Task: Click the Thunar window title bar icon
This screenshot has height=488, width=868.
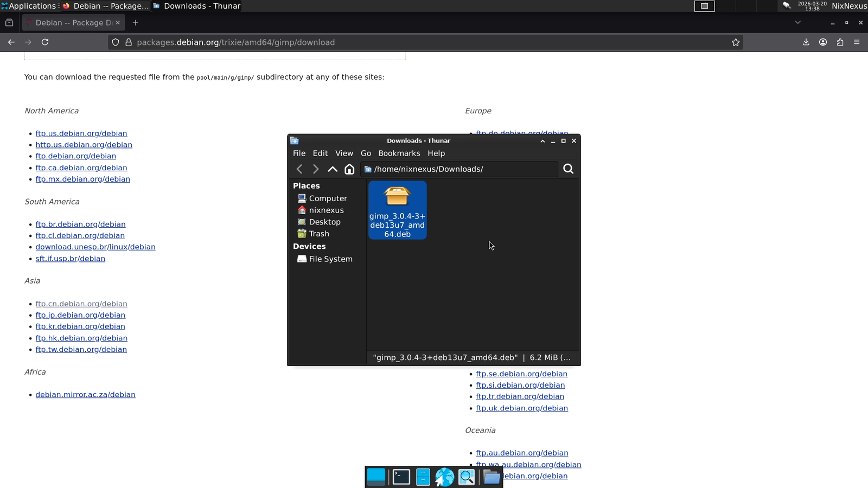Action: (295, 140)
